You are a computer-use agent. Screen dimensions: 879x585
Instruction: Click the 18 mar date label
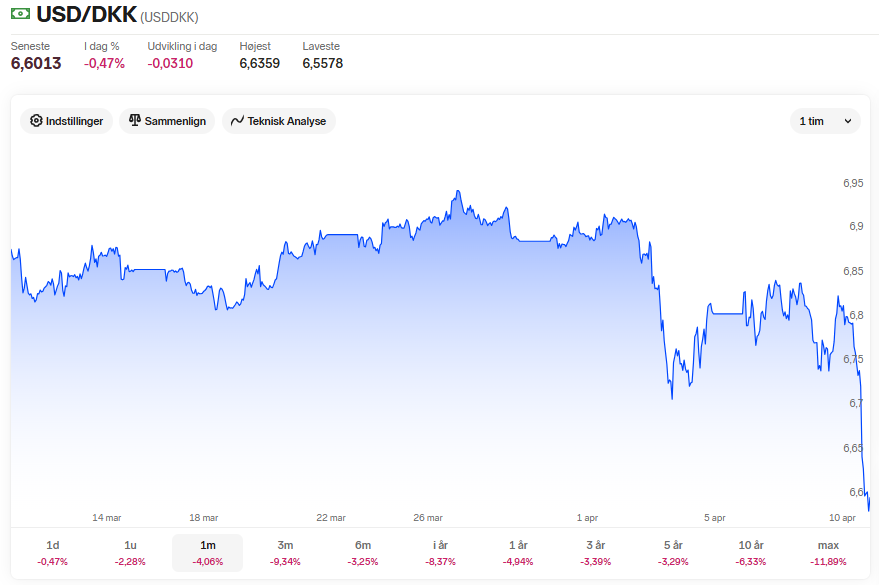(x=203, y=518)
